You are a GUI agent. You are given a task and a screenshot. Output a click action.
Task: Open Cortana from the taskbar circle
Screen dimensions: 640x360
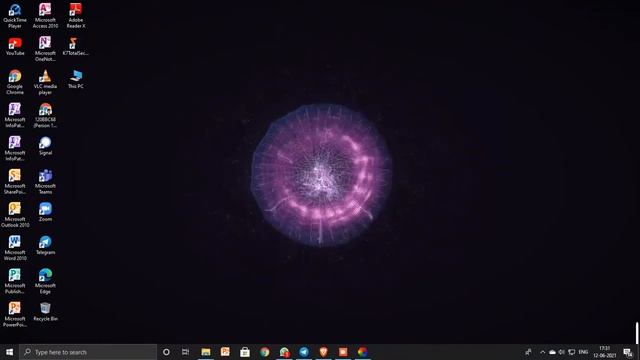click(x=166, y=352)
